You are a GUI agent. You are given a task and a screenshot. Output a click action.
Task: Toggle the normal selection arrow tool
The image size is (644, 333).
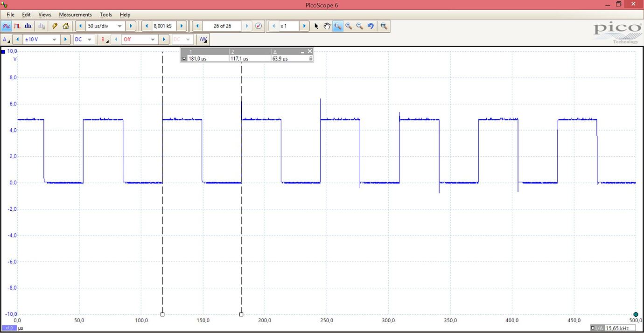[x=316, y=26]
